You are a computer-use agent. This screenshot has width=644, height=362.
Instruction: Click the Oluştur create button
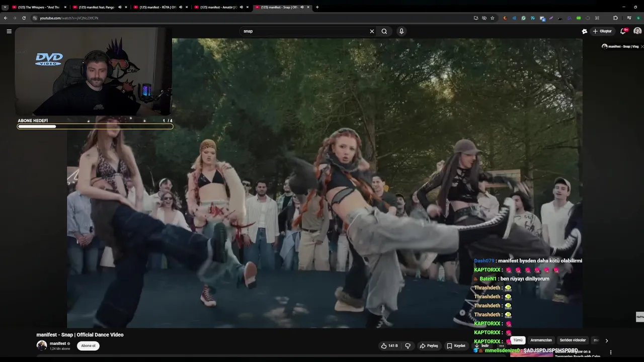pyautogui.click(x=602, y=31)
